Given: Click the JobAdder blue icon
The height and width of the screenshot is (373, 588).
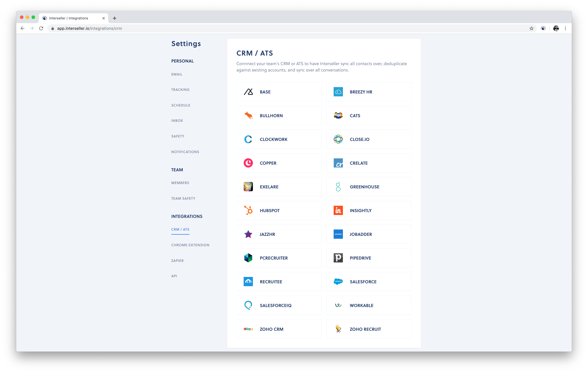Looking at the screenshot, I should click(338, 234).
